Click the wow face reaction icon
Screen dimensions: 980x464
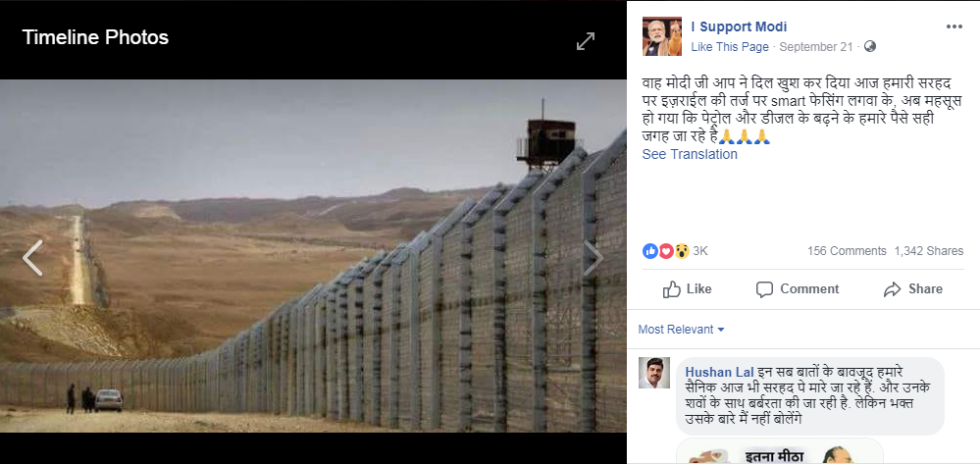click(x=682, y=251)
